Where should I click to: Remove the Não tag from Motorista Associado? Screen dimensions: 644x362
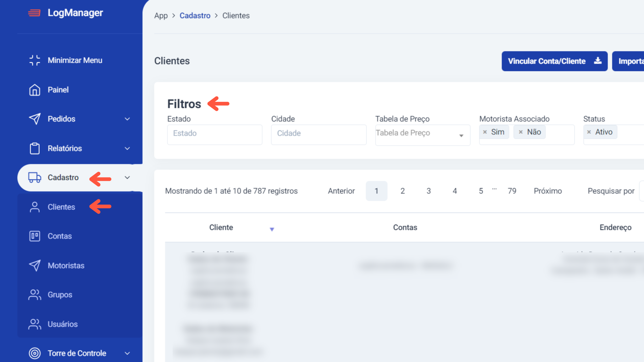(x=520, y=132)
